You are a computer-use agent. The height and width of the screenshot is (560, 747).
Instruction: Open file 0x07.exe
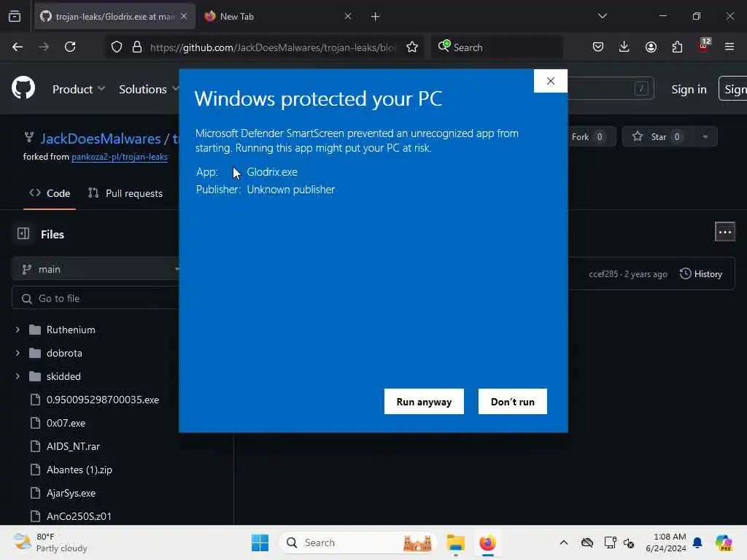coord(66,423)
